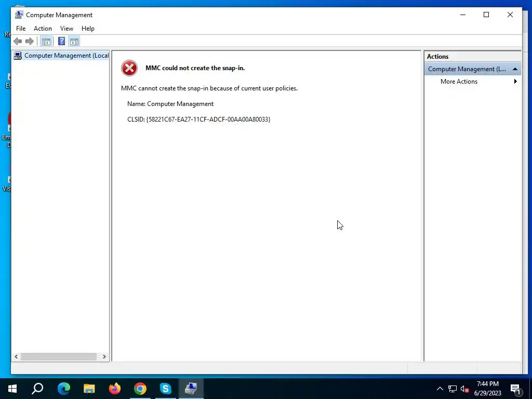Viewport: 532px width, 399px height.
Task: Open the View menu
Action: [66, 29]
